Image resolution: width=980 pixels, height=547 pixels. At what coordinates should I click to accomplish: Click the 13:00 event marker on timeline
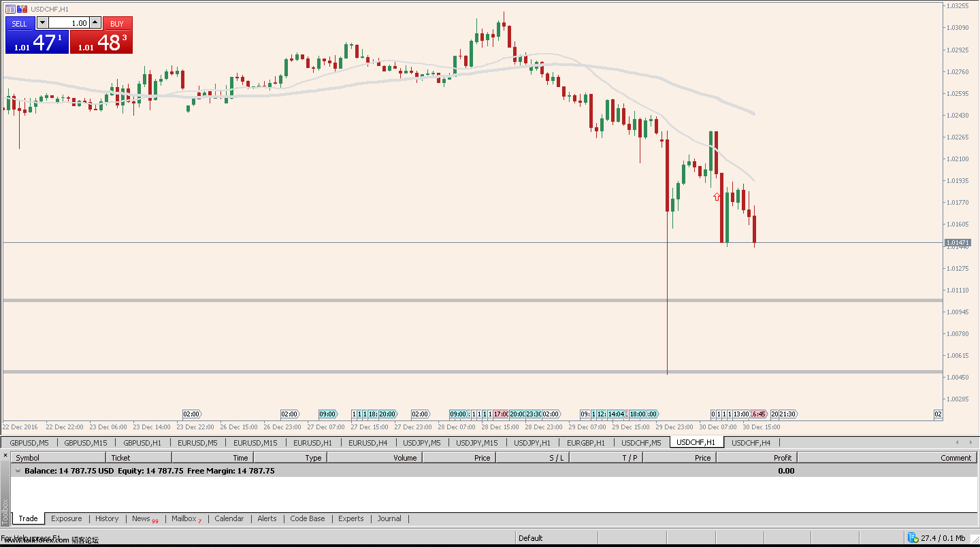[741, 414]
